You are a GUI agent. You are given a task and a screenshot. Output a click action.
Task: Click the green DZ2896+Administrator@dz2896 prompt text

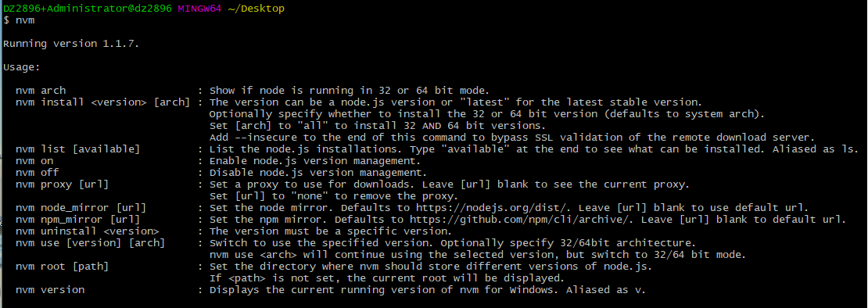point(88,9)
